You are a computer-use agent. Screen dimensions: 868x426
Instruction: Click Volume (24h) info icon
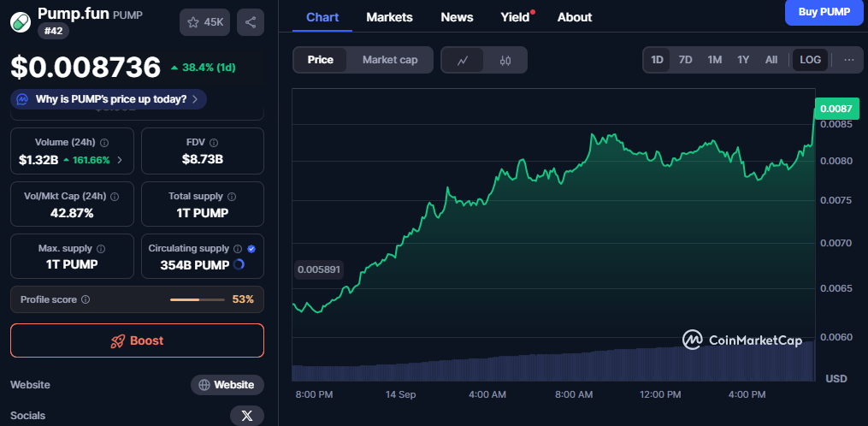104,142
